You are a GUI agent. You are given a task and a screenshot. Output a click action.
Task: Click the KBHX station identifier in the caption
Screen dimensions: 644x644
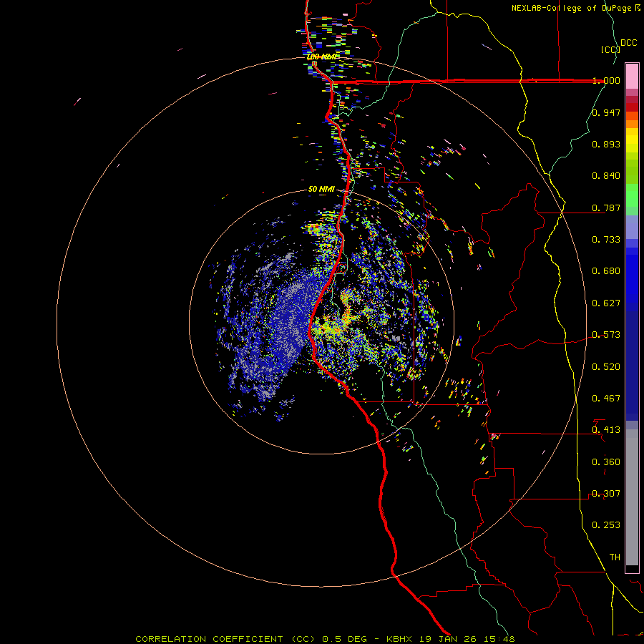[x=401, y=639]
